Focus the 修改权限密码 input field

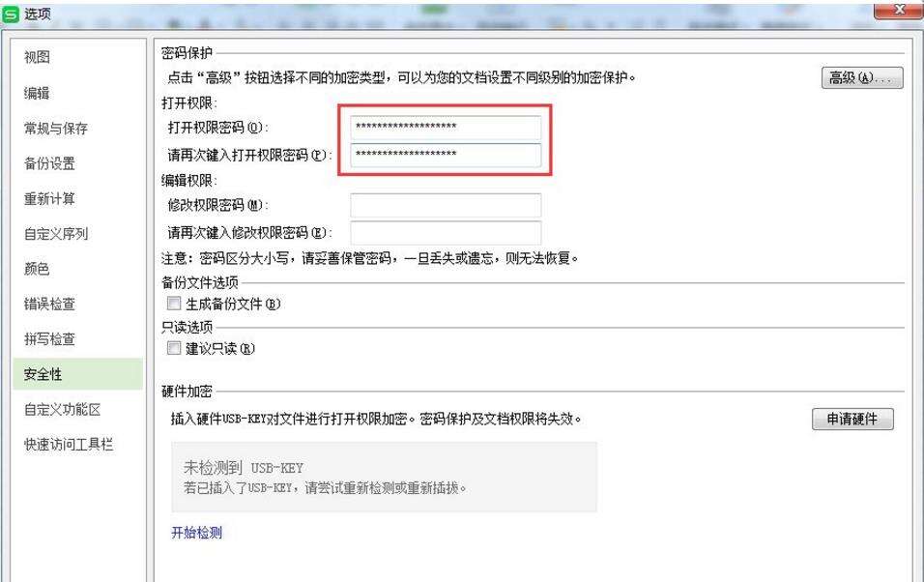[x=446, y=205]
